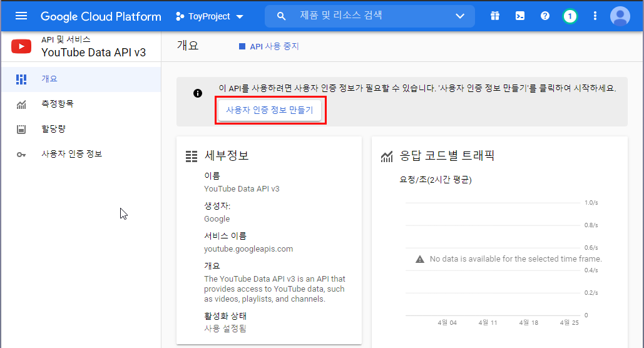Open the notifications badge showing 1
This screenshot has height=348, width=644.
coord(570,16)
